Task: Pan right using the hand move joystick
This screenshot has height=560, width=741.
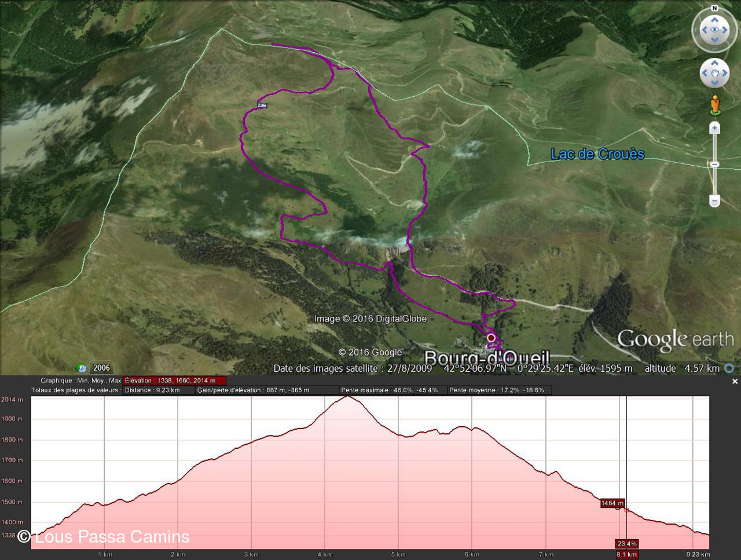Action: click(725, 73)
